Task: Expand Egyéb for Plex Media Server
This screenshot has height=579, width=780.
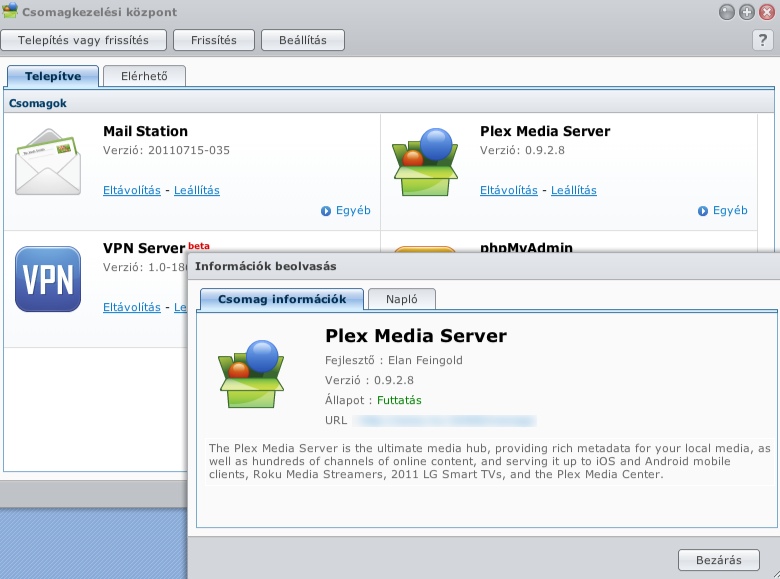Action: [723, 210]
